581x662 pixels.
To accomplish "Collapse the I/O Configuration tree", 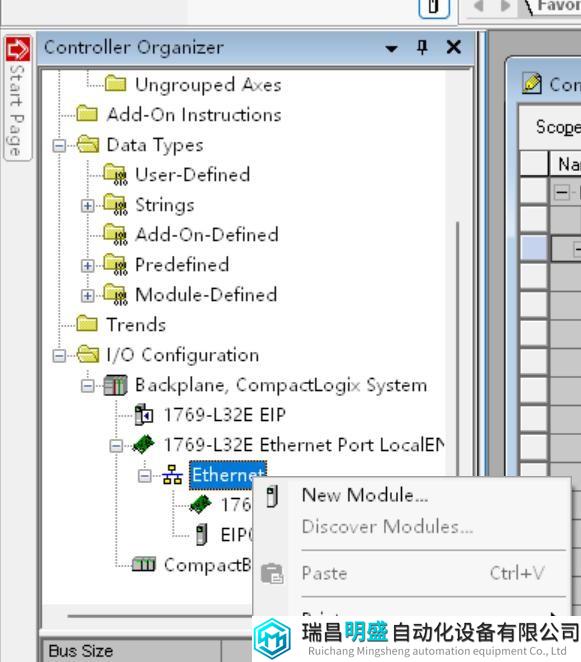I will 59,355.
